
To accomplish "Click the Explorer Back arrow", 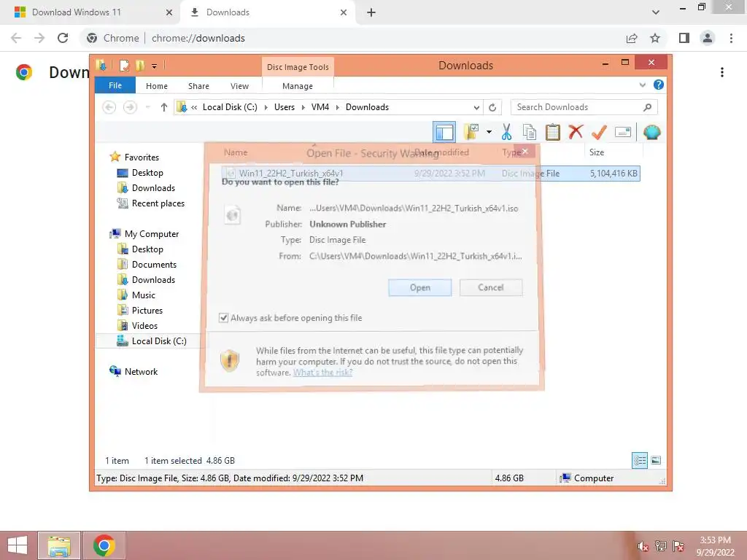I will pyautogui.click(x=109, y=107).
